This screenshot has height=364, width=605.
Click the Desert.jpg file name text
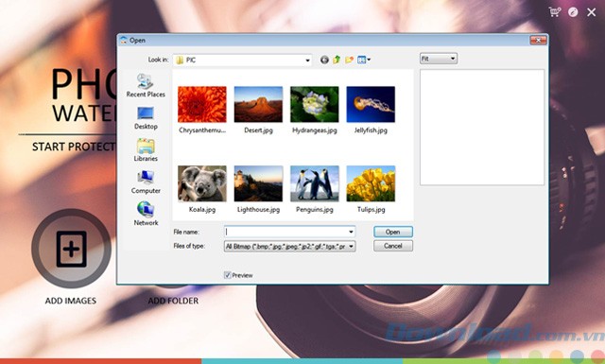pos(258,130)
